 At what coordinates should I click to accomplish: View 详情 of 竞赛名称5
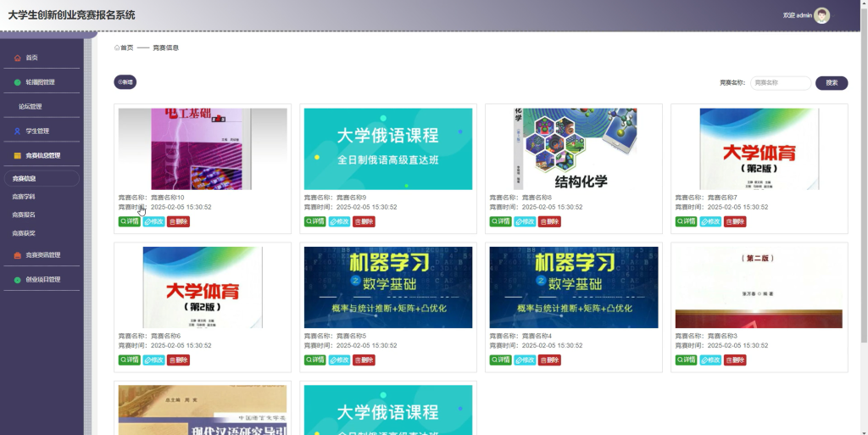point(315,360)
